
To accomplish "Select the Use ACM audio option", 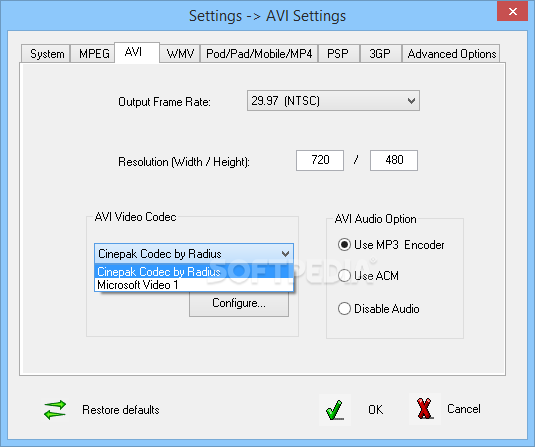I will click(x=344, y=276).
